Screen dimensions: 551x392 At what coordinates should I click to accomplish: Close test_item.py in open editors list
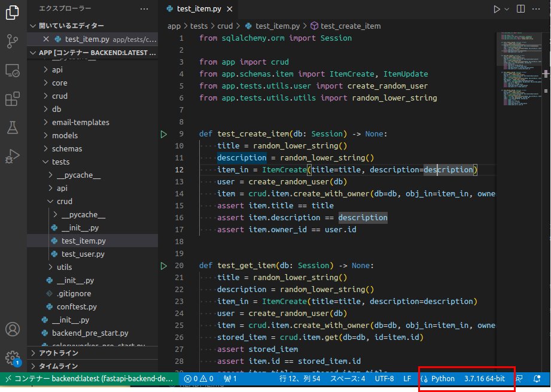coord(46,39)
